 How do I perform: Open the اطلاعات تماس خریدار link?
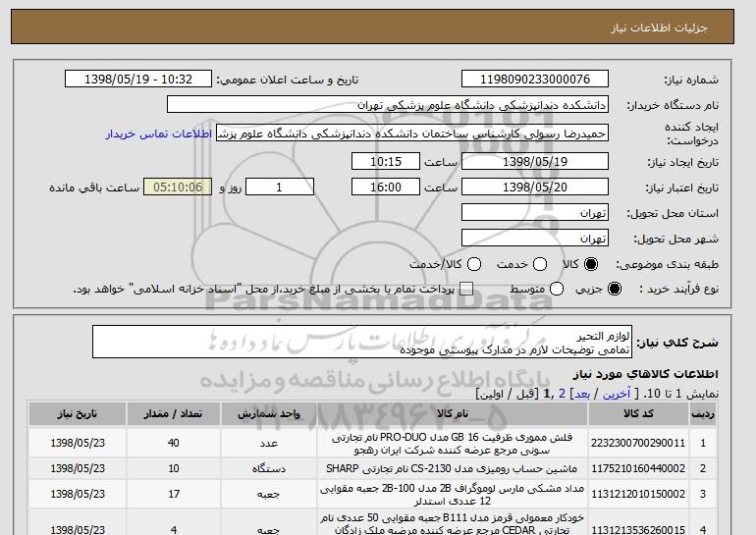click(x=159, y=134)
